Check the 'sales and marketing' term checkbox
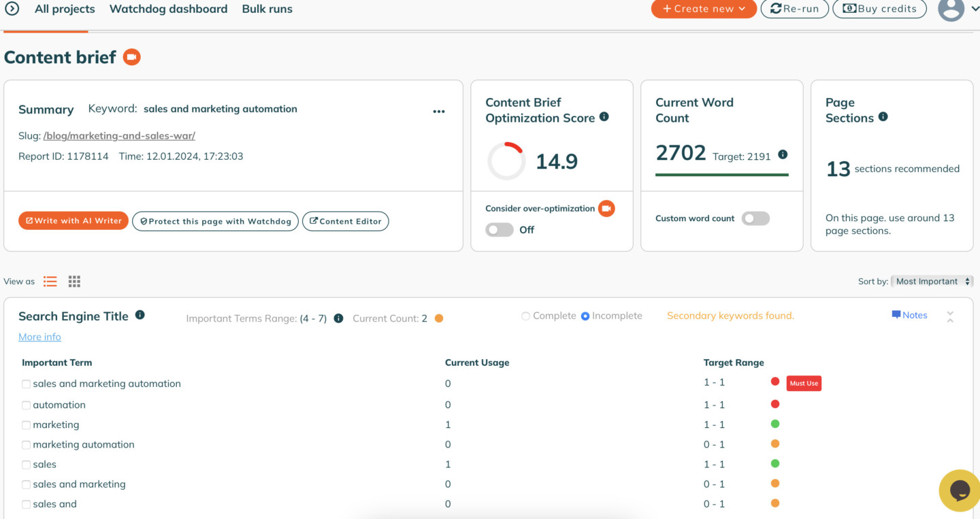This screenshot has height=519, width=980. [x=26, y=484]
